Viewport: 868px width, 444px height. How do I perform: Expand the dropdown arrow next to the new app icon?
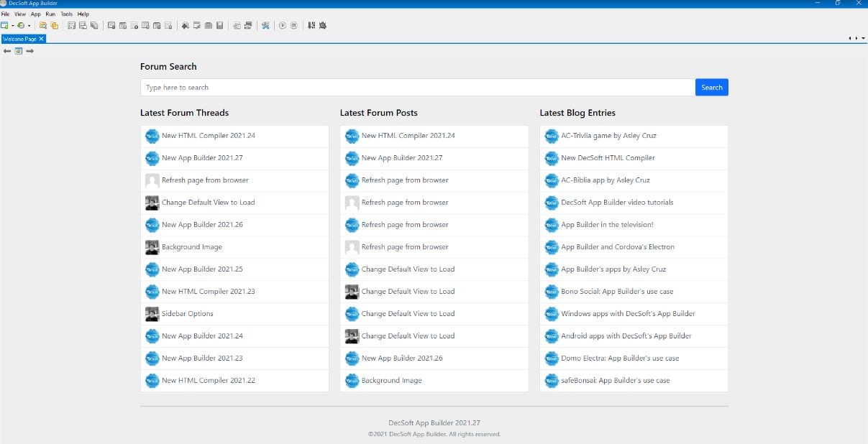tap(12, 26)
